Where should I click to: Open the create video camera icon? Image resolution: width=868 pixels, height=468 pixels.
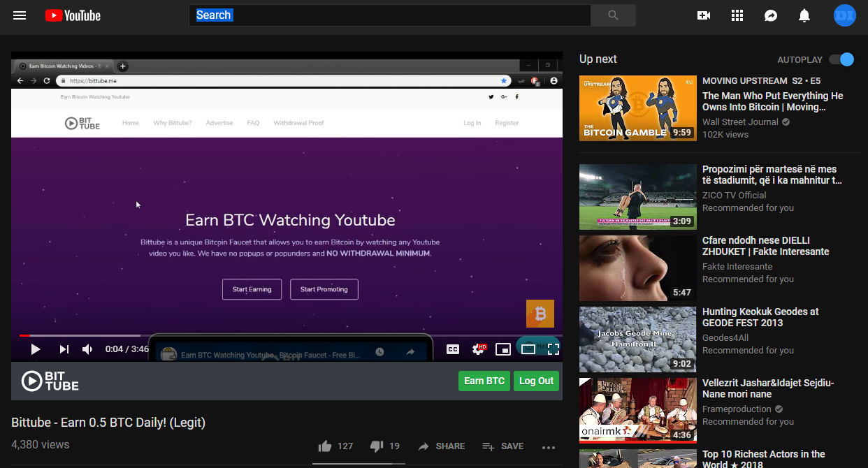[x=704, y=15]
